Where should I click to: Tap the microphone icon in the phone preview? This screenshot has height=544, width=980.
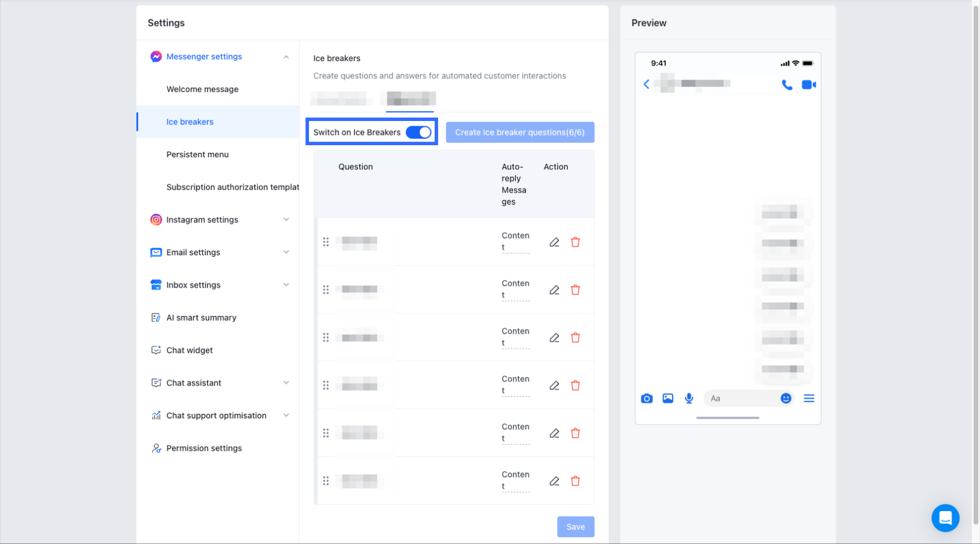pos(689,398)
